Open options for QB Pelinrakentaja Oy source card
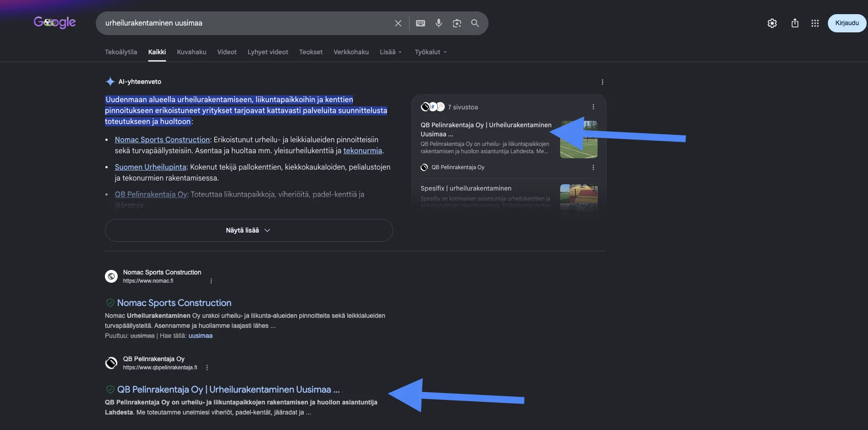The height and width of the screenshot is (430, 868). (593, 167)
